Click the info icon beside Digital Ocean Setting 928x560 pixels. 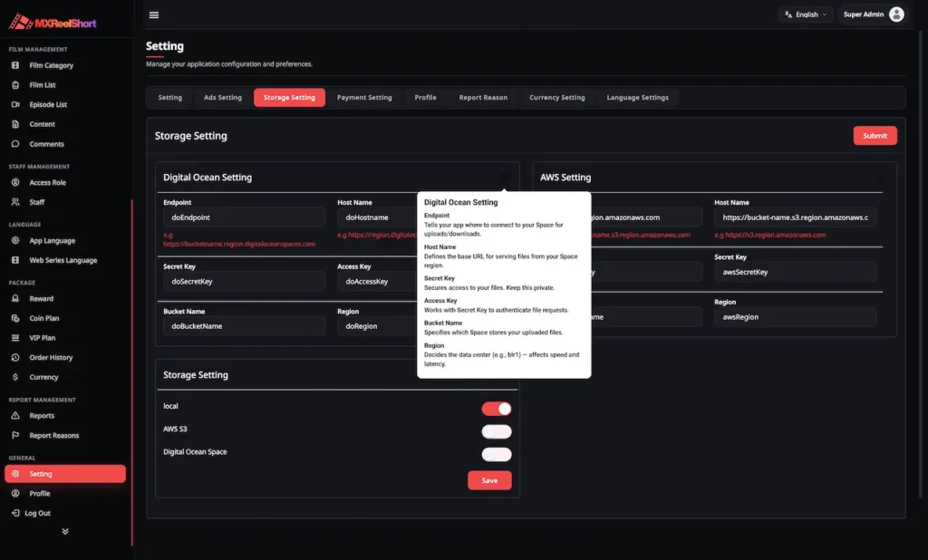click(x=505, y=177)
